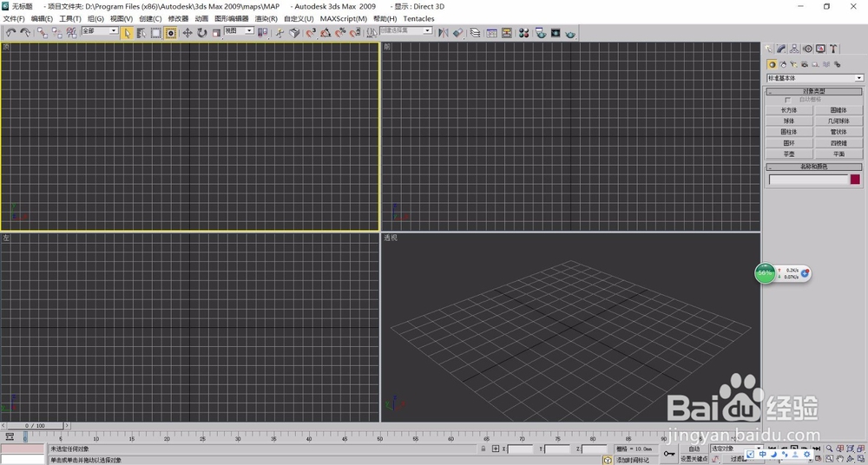Viewport: 868px width, 465px height.
Task: Click the Align tool icon
Action: [x=457, y=33]
